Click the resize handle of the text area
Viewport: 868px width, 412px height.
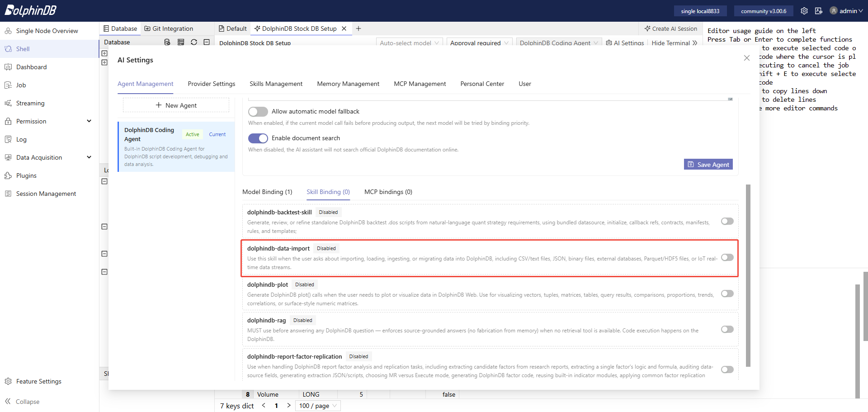point(730,99)
